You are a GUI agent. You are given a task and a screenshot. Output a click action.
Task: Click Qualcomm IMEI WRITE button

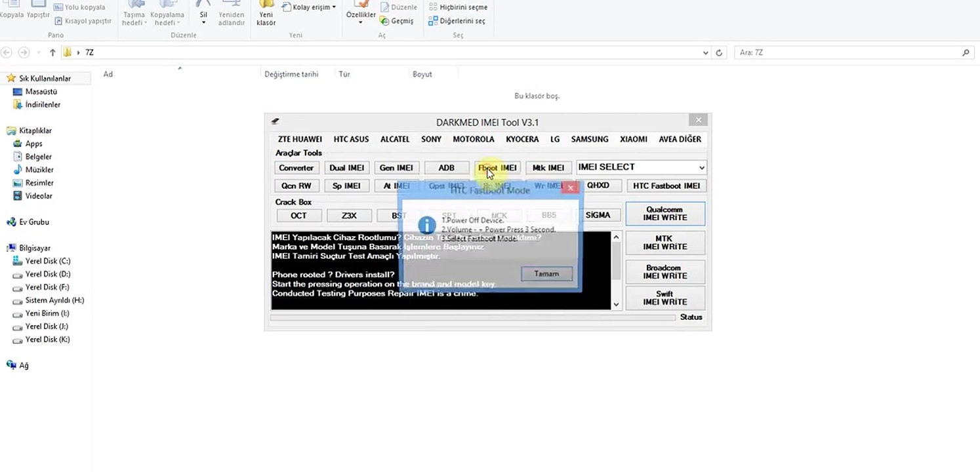pyautogui.click(x=665, y=214)
